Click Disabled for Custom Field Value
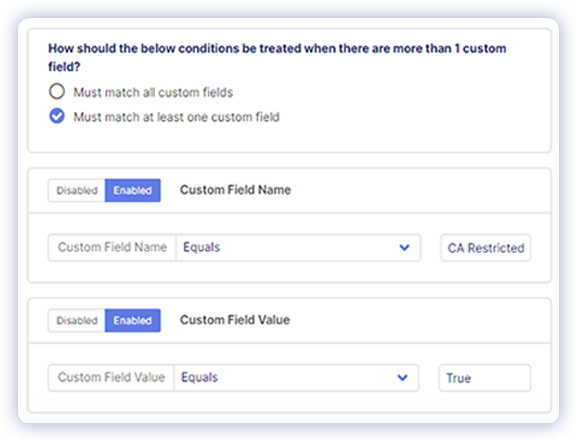577x442 pixels. click(77, 321)
